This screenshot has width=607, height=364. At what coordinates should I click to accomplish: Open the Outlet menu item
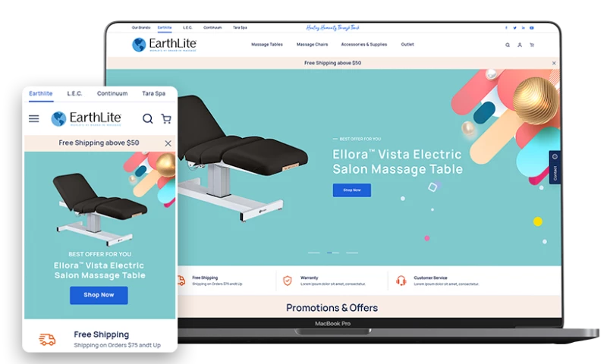[407, 45]
